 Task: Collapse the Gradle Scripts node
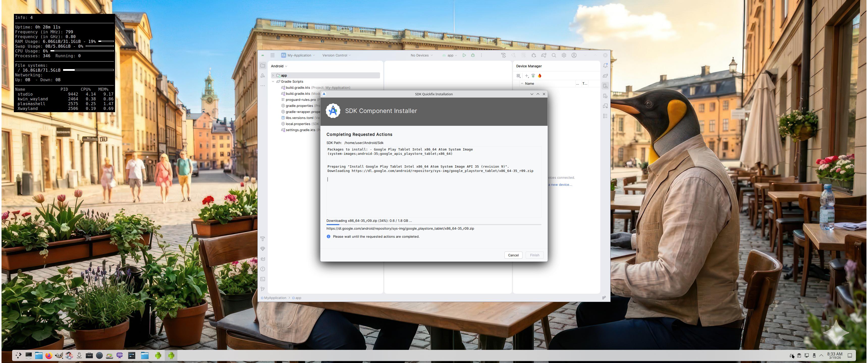(273, 81)
